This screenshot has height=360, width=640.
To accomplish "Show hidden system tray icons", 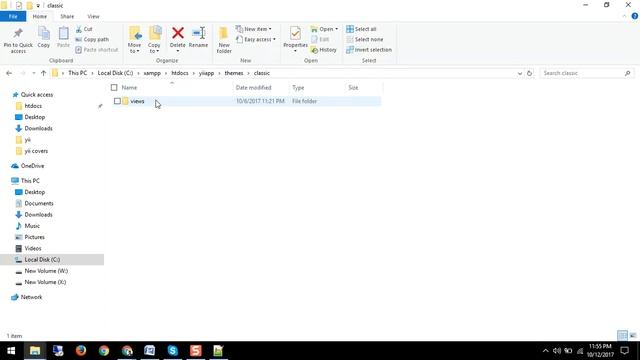I will click(x=545, y=351).
